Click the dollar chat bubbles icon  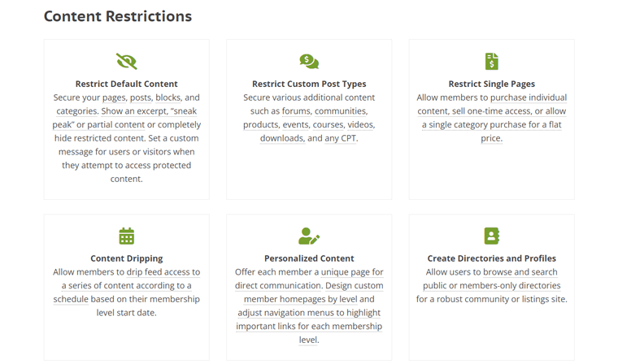click(x=309, y=62)
